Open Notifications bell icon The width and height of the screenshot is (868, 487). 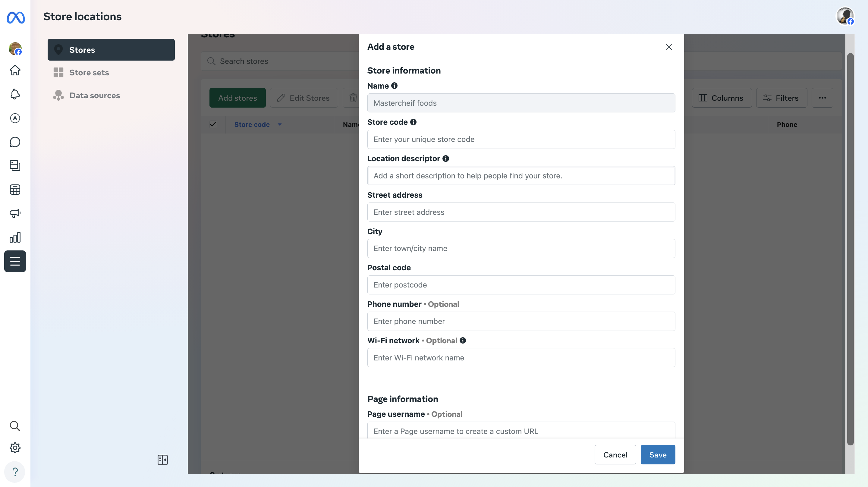click(15, 94)
